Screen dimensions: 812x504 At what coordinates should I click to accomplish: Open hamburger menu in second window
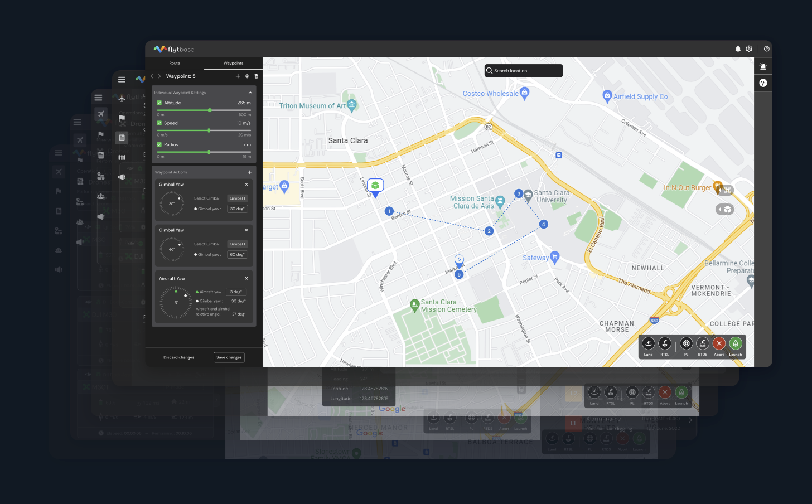[122, 80]
